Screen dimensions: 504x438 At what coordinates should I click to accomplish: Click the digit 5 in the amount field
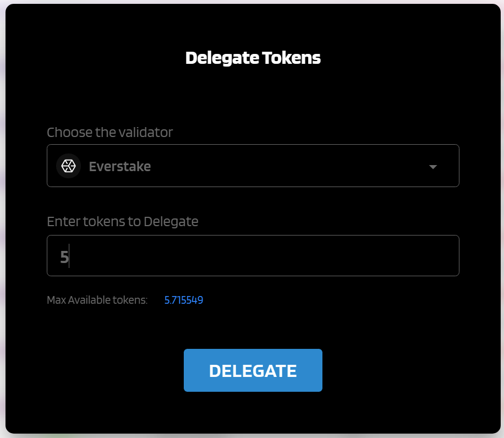pyautogui.click(x=64, y=257)
